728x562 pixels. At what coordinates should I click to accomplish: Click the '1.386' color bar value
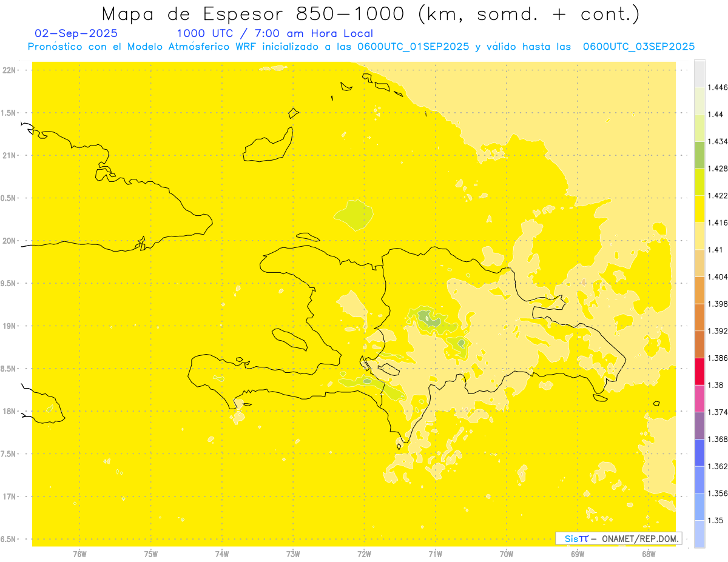point(718,358)
